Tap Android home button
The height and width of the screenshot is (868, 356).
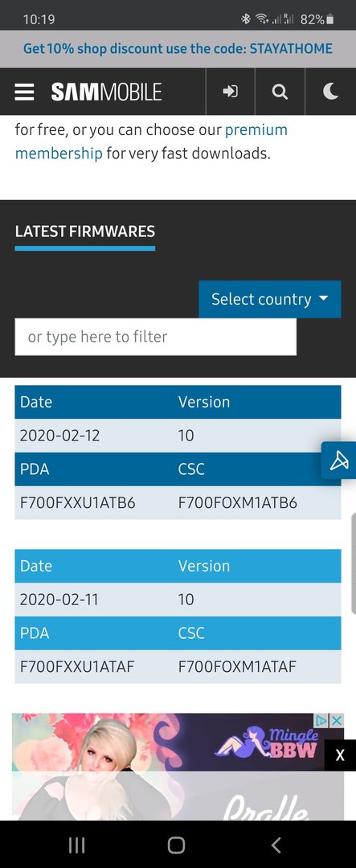click(176, 845)
